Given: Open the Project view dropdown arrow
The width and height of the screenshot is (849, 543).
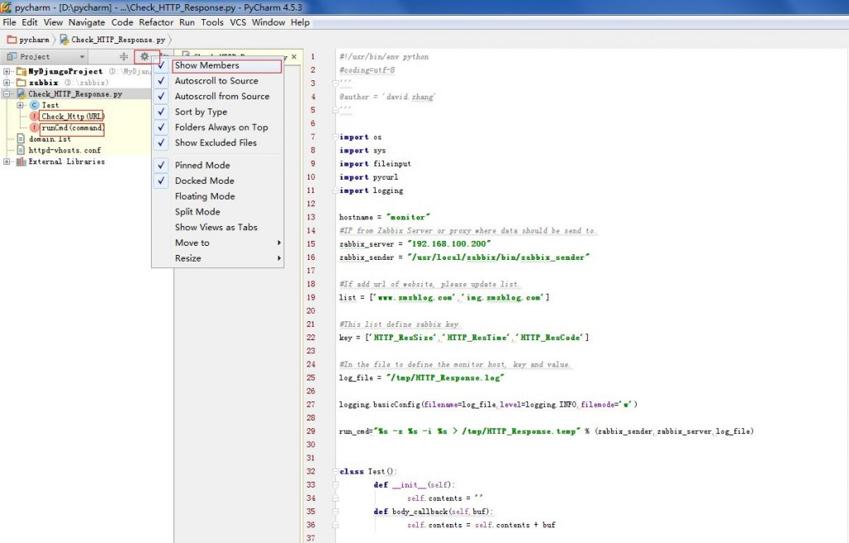Looking at the screenshot, I should tap(82, 57).
